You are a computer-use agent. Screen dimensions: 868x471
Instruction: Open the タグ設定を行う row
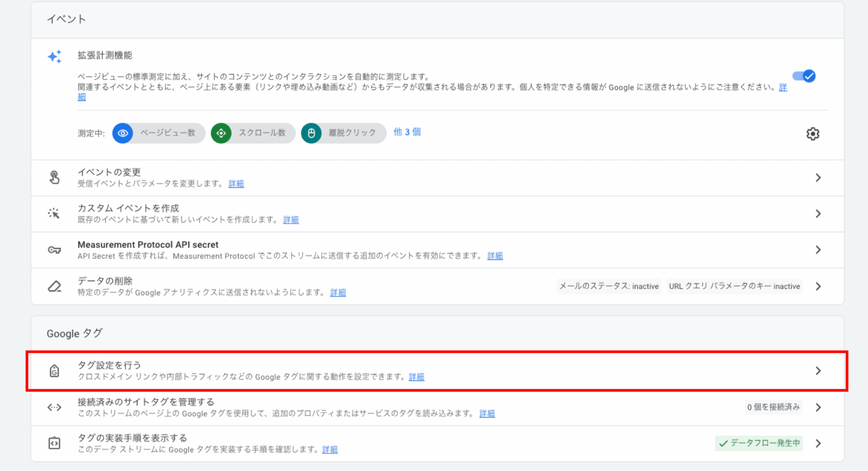437,371
